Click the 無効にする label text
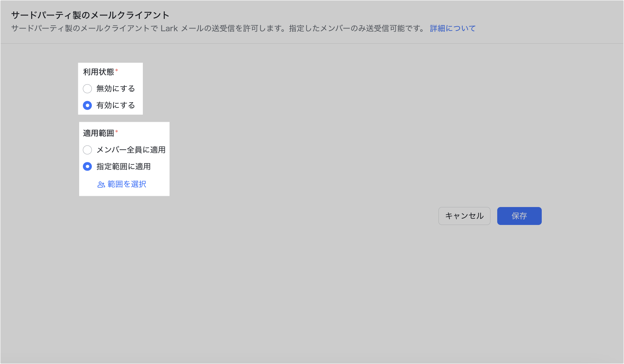 coord(116,89)
